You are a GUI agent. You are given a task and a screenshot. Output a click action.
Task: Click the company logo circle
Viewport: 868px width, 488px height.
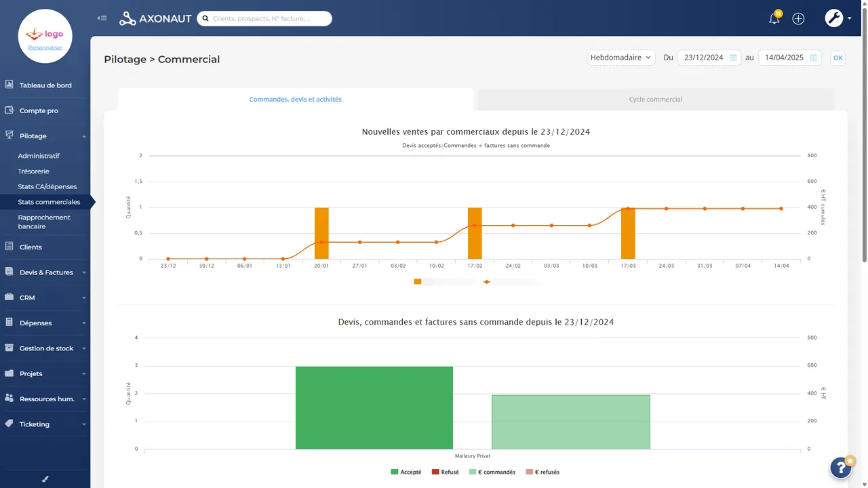coord(45,36)
